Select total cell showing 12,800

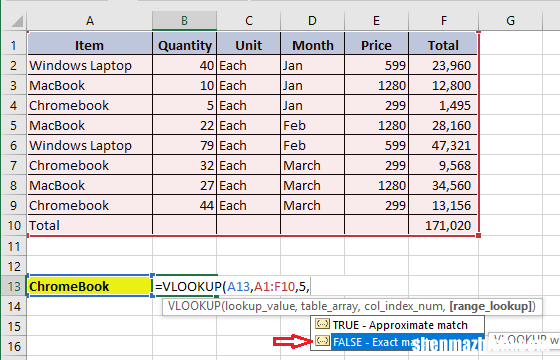(443, 85)
